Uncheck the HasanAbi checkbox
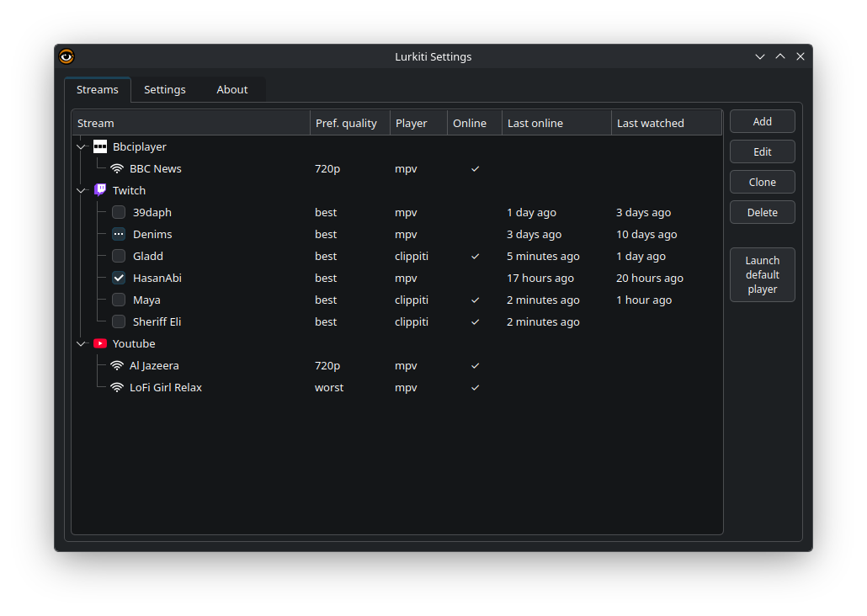The height and width of the screenshot is (616, 867). pyautogui.click(x=119, y=279)
